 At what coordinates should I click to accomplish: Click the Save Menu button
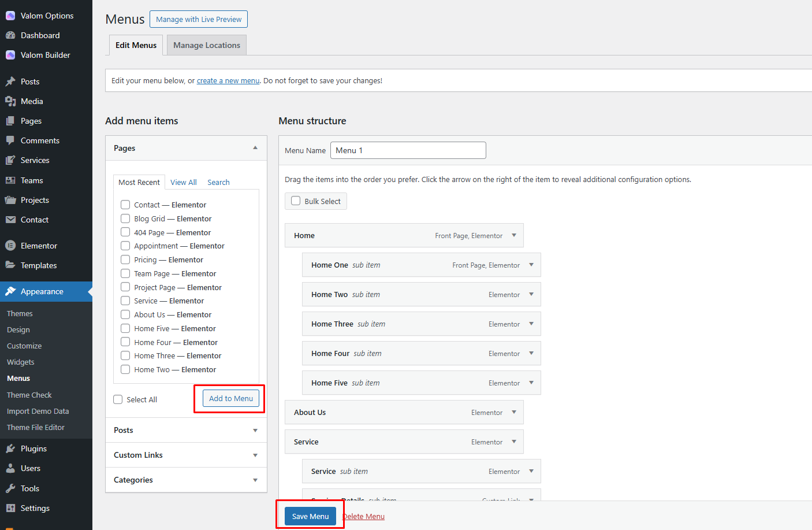click(x=310, y=516)
